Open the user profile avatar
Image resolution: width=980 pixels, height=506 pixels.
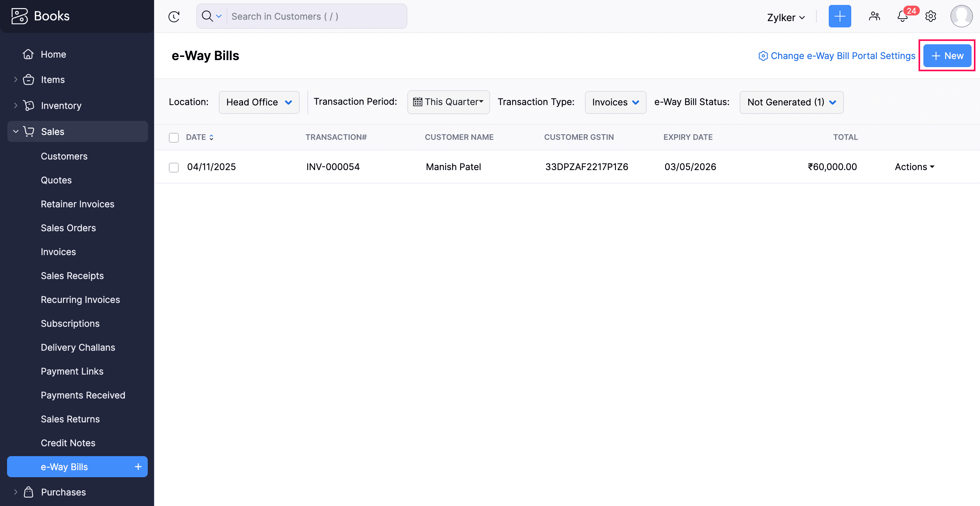(x=961, y=17)
